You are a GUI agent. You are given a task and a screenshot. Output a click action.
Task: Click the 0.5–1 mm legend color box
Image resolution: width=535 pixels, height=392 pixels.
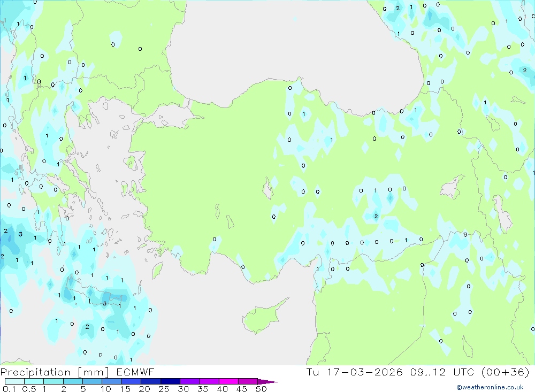coord(34,381)
